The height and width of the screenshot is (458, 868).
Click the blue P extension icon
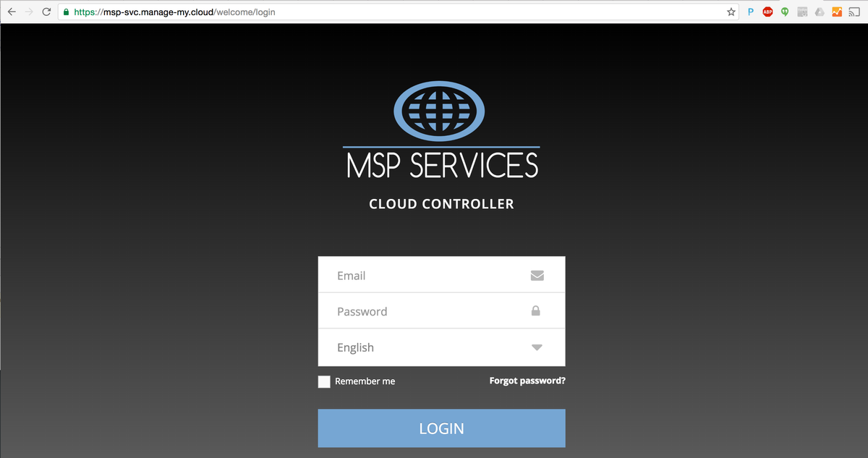point(750,12)
